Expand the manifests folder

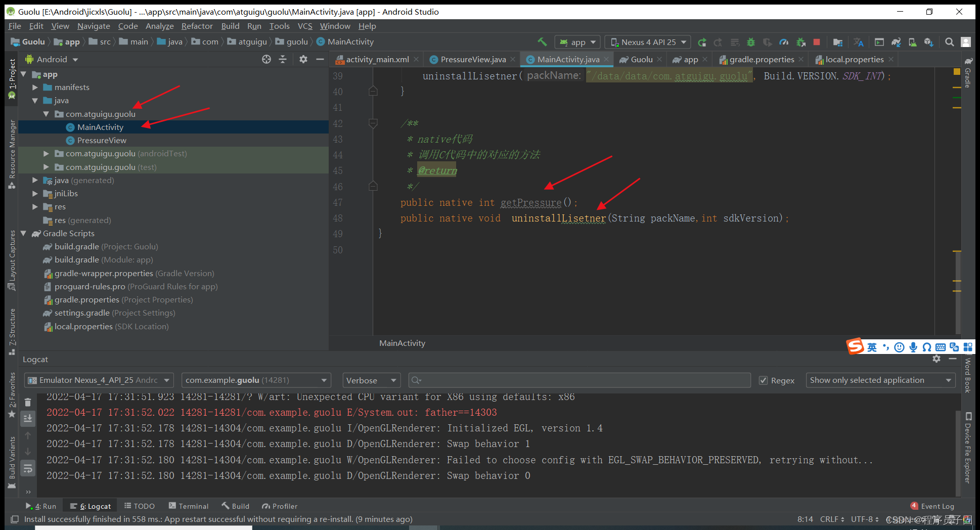(x=35, y=87)
